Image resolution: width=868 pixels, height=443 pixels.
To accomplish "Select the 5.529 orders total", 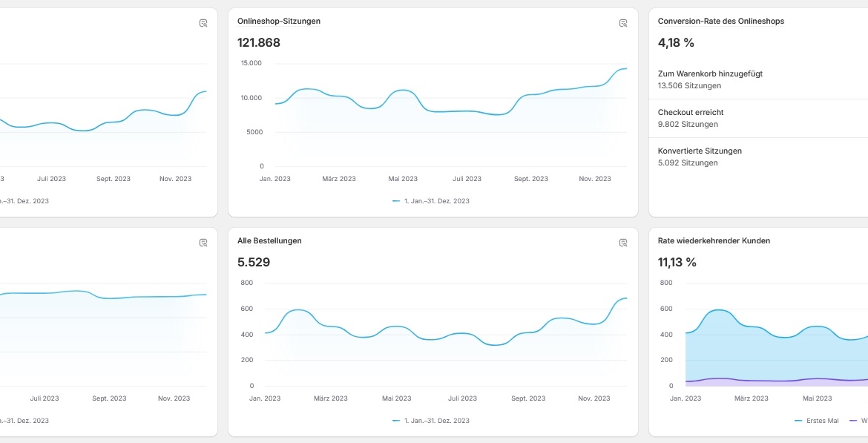I will coord(254,263).
